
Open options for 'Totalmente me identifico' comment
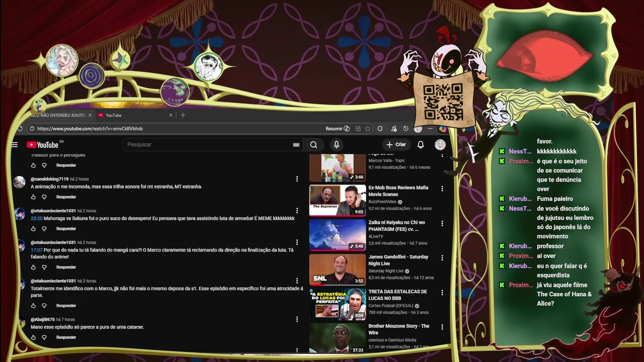(297, 281)
